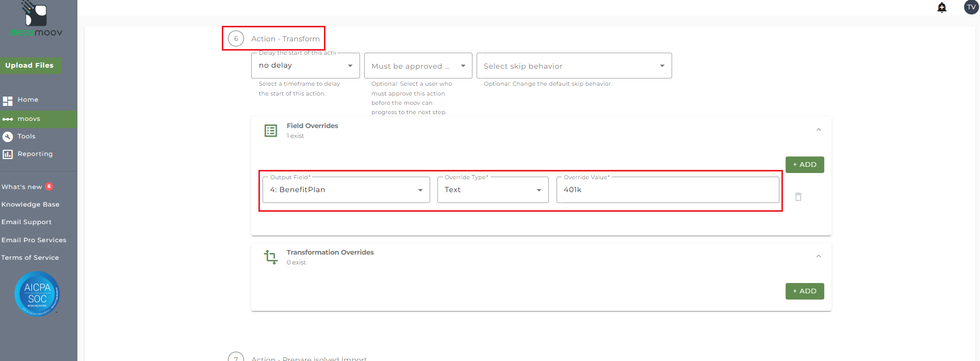Image resolution: width=980 pixels, height=361 pixels.
Task: Collapse the Field Overrides section
Action: [x=819, y=130]
